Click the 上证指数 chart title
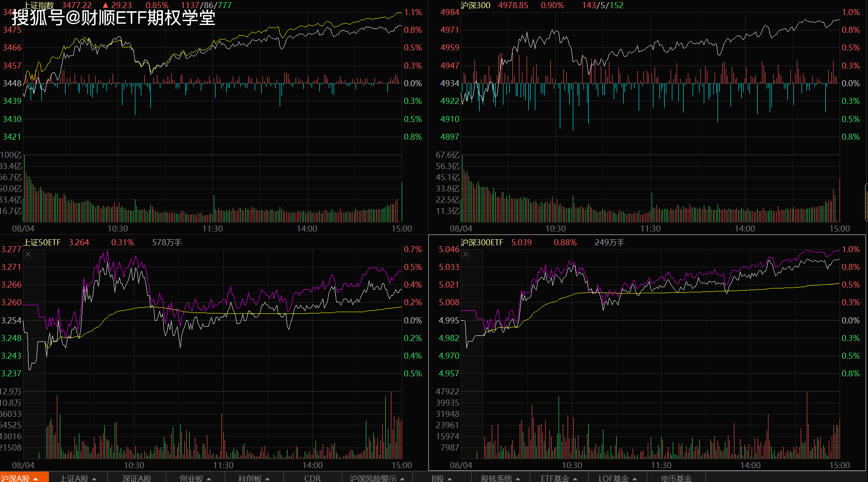Image resolution: width=868 pixels, height=482 pixels. 39,5
